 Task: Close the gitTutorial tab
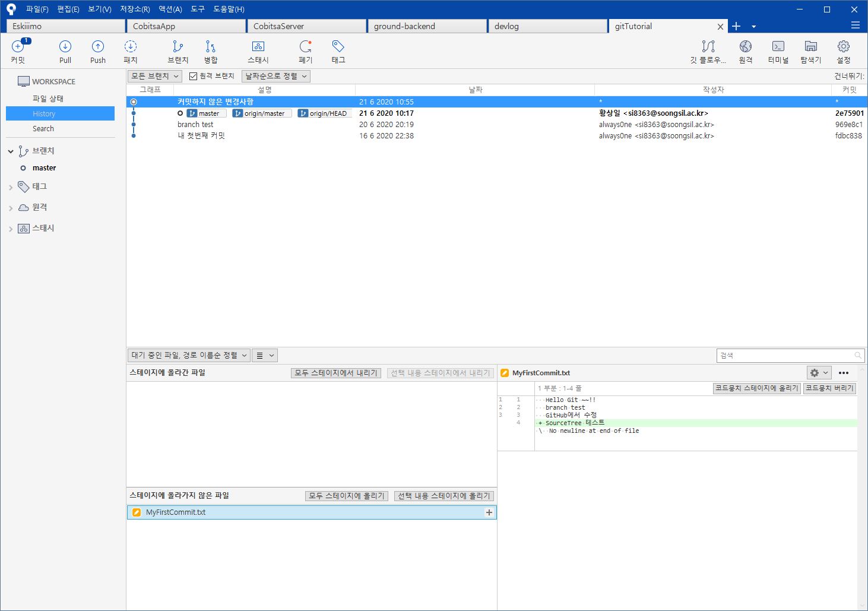720,27
